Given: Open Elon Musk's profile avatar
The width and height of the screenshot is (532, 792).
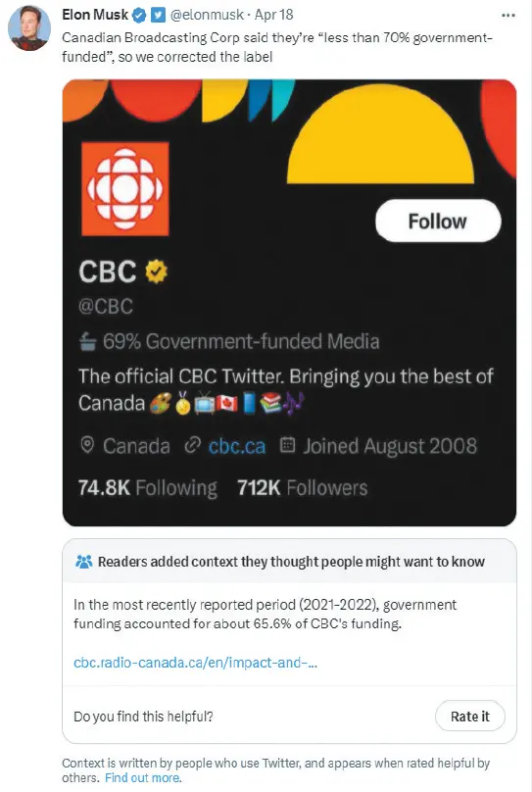Looking at the screenshot, I should pyautogui.click(x=29, y=28).
